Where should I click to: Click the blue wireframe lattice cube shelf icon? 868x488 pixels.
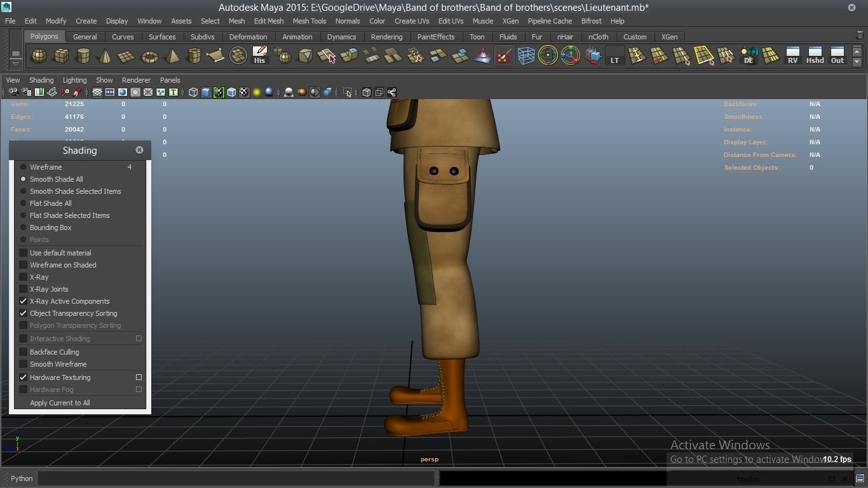(526, 56)
